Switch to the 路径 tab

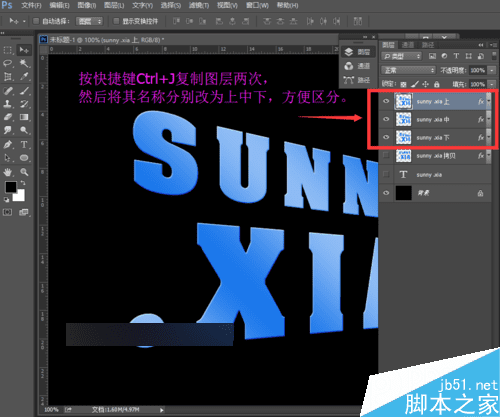coord(428,45)
